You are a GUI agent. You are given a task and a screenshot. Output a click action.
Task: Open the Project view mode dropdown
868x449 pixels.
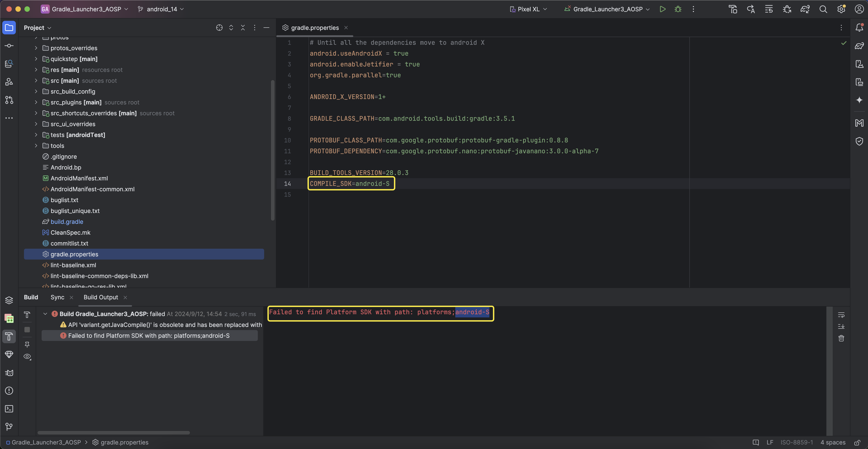[x=37, y=28]
